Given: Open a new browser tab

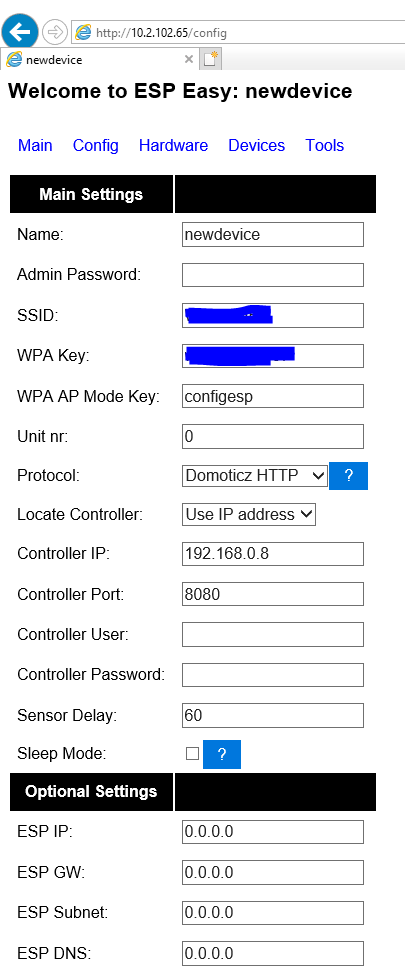Looking at the screenshot, I should pos(212,60).
